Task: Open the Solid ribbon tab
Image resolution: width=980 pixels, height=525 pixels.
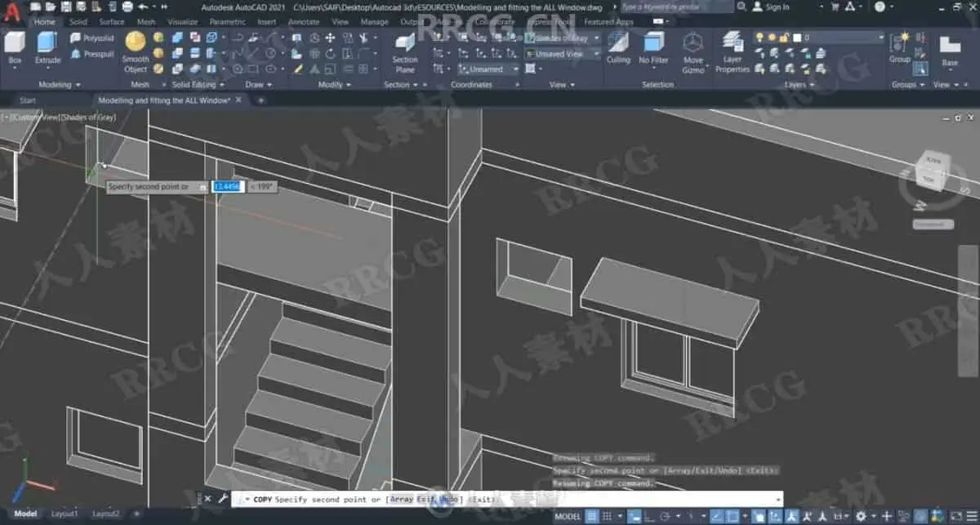Action: click(78, 22)
